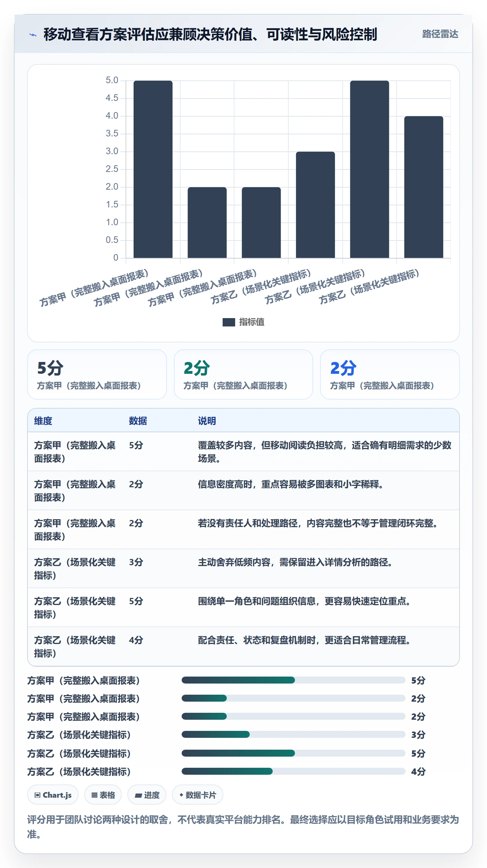
Task: Open the dark 5分 data card
Action: (x=97, y=374)
